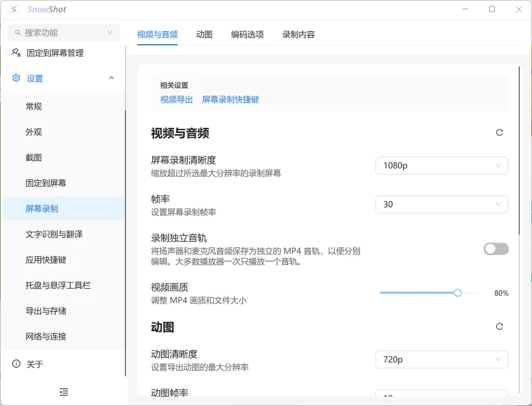Reset the 动图 section settings
The width and height of the screenshot is (532, 406).
click(499, 326)
